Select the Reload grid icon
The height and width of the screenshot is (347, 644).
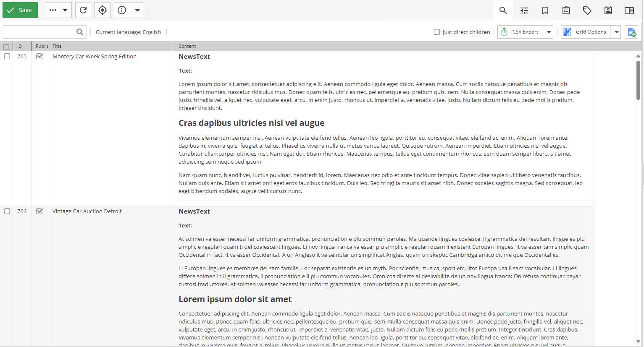(83, 10)
